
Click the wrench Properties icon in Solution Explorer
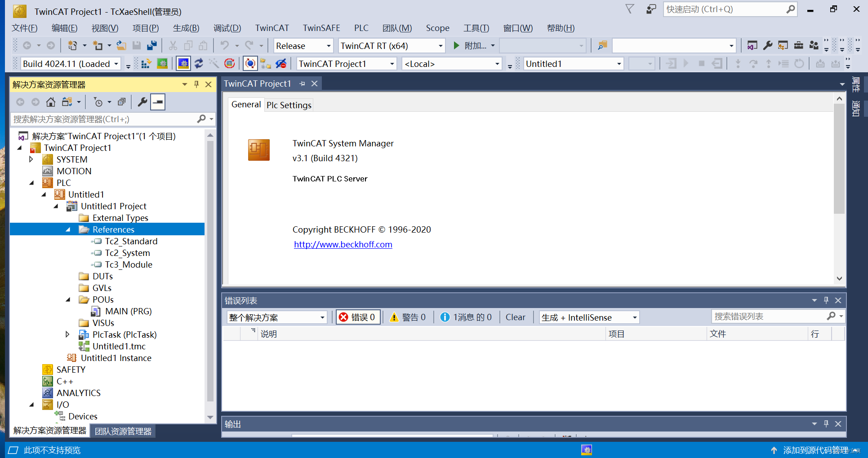(142, 102)
